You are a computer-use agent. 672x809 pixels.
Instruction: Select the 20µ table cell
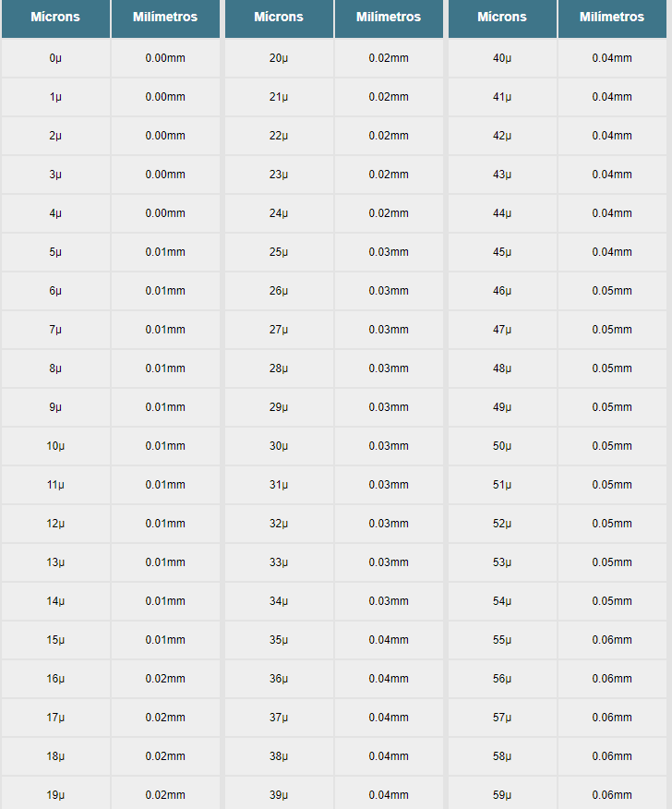point(279,58)
